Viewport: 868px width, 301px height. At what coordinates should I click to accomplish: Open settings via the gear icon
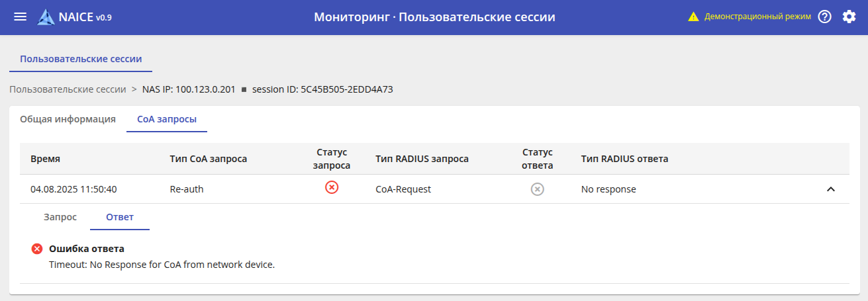point(849,17)
